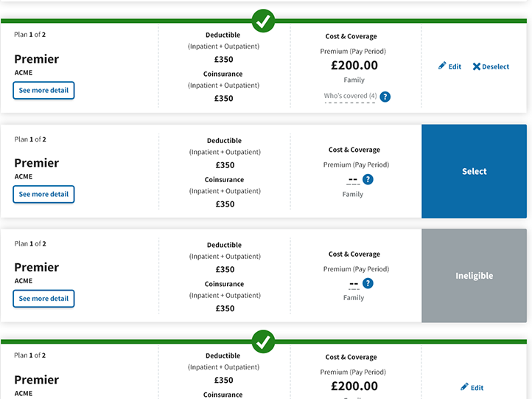
Task: Click the £200.00 premium in first plan
Action: click(x=354, y=65)
